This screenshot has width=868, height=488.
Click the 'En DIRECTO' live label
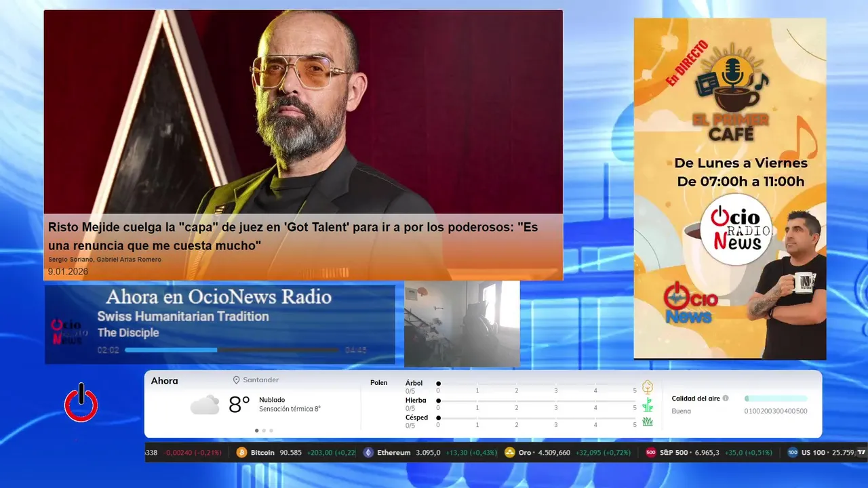[x=686, y=62]
